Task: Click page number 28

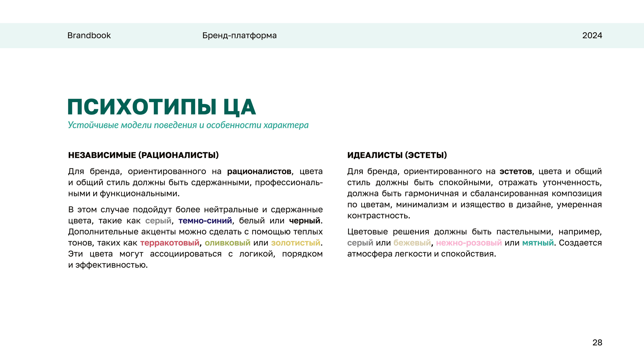Action: pyautogui.click(x=597, y=342)
